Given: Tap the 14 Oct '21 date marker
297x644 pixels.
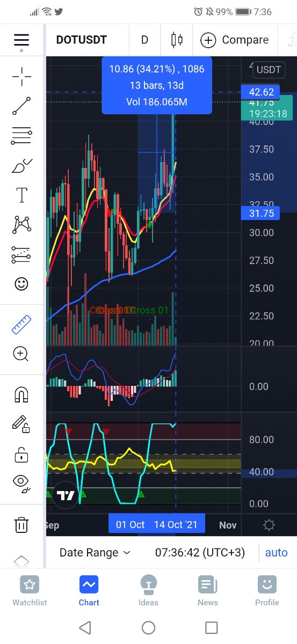Looking at the screenshot, I should click(176, 524).
